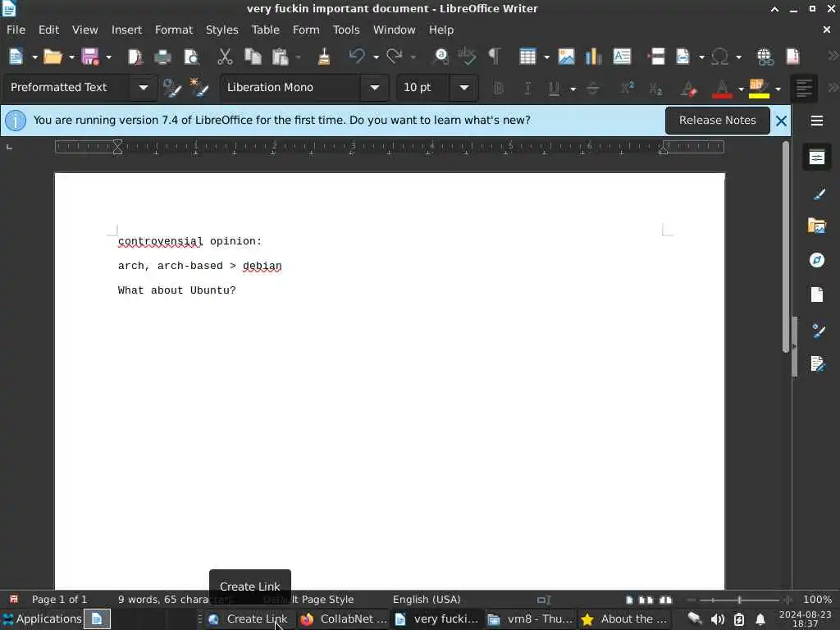Open the New document dropdown arrow
The width and height of the screenshot is (840, 630).
tap(34, 57)
